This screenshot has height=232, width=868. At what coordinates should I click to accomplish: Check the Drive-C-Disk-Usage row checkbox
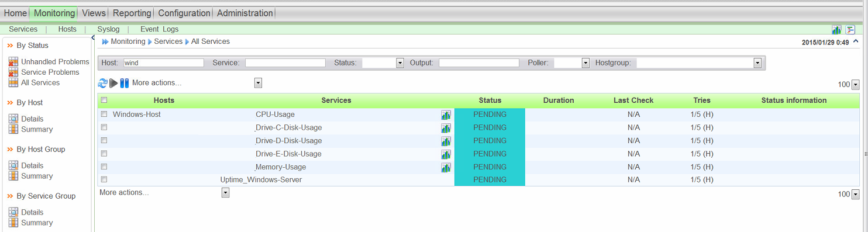(104, 127)
